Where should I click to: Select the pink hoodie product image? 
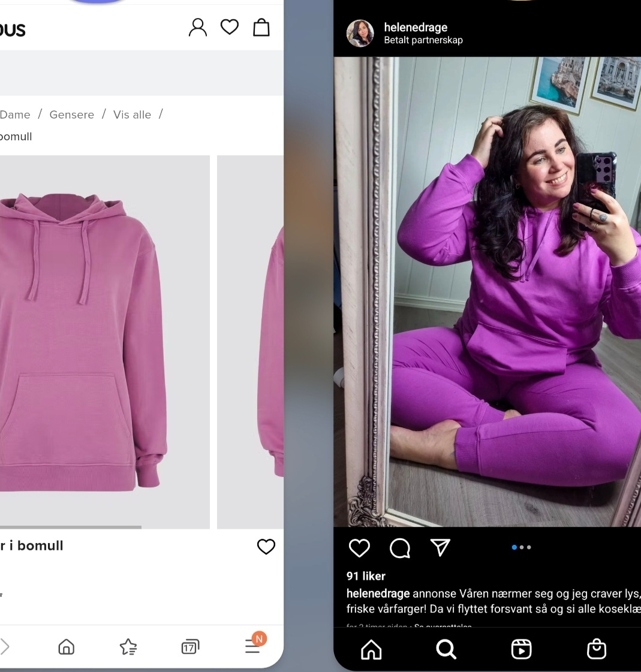pyautogui.click(x=104, y=342)
